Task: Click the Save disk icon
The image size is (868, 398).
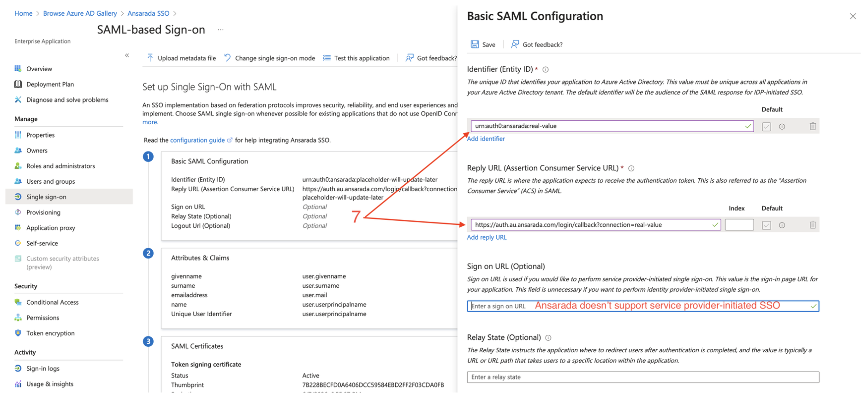Action: 475,44
